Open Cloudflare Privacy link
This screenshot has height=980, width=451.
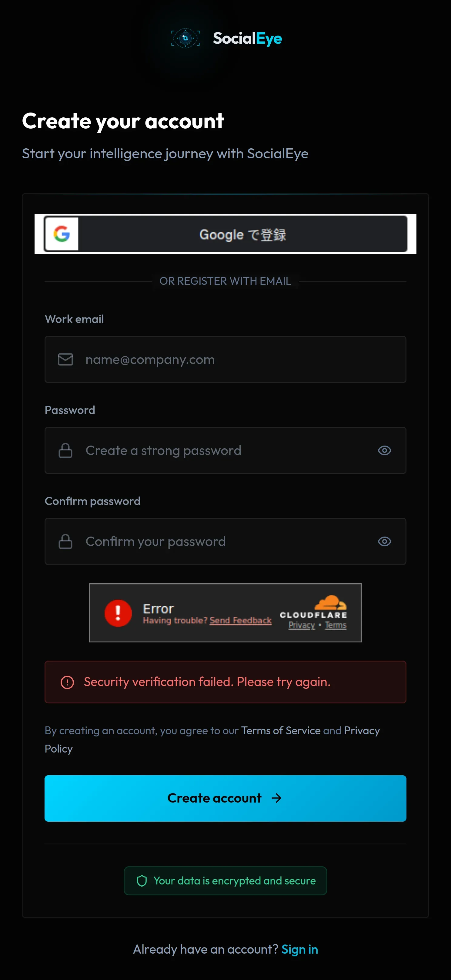click(x=302, y=625)
